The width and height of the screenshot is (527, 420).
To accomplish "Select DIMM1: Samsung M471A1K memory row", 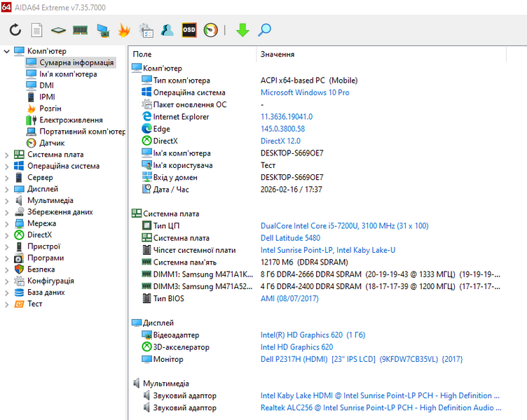I will click(x=321, y=274).
